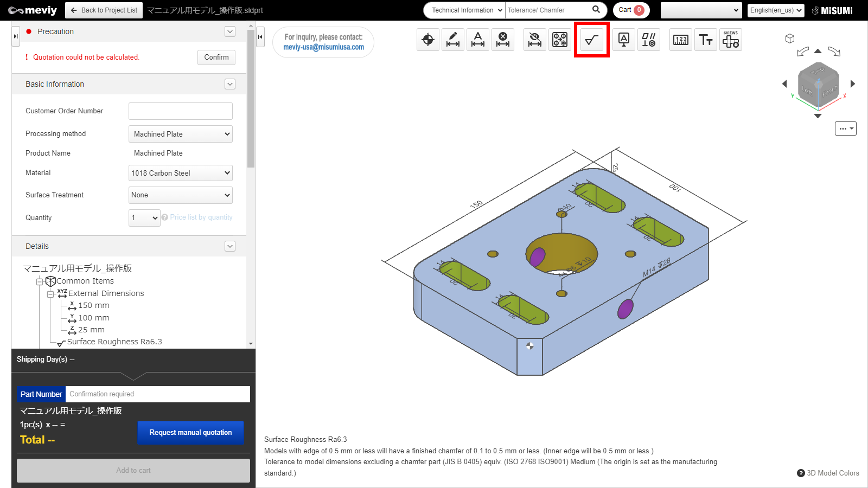Click the Price list by quantity link
This screenshot has height=488, width=868.
click(201, 217)
